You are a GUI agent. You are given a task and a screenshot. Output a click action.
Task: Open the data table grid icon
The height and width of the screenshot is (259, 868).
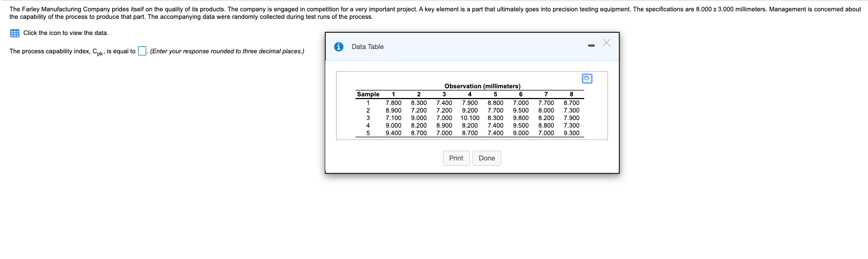pyautogui.click(x=15, y=33)
